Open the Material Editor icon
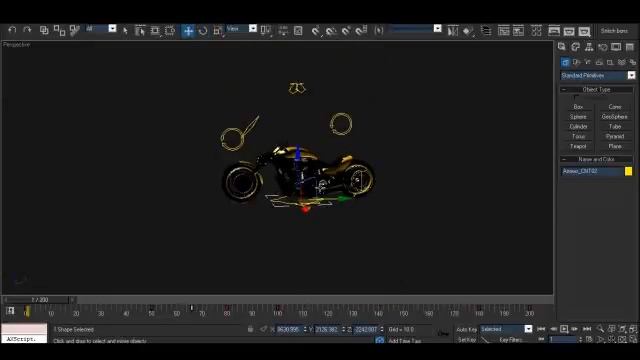 pyautogui.click(x=537, y=31)
